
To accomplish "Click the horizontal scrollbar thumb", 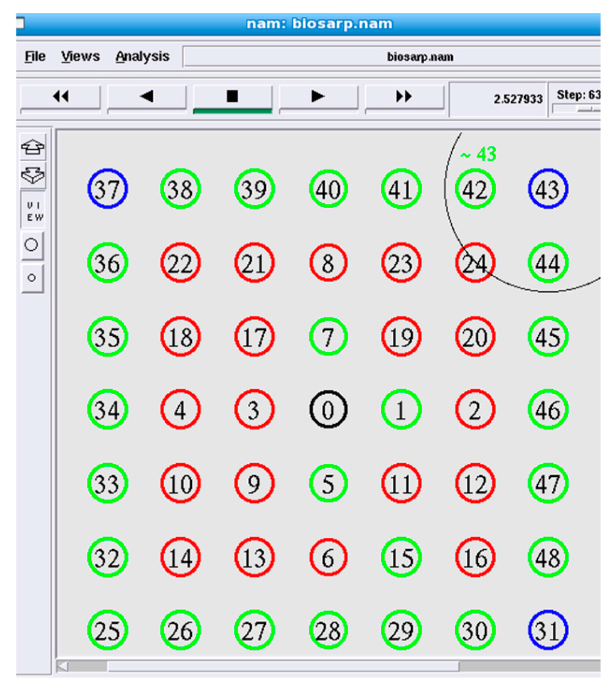I will coord(283,665).
